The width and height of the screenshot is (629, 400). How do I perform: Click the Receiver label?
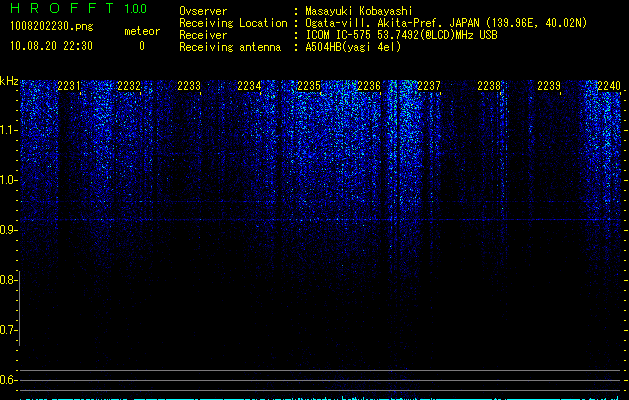(x=203, y=35)
